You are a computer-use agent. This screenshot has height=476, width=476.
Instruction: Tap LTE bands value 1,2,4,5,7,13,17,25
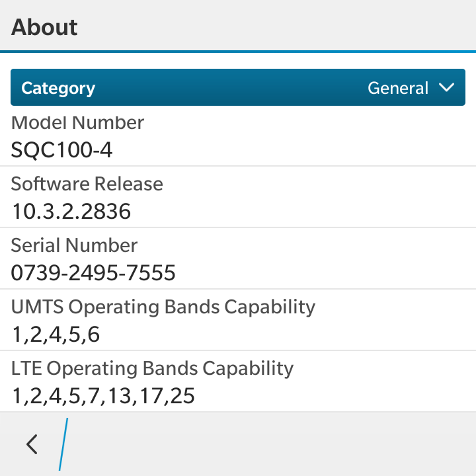(x=103, y=396)
